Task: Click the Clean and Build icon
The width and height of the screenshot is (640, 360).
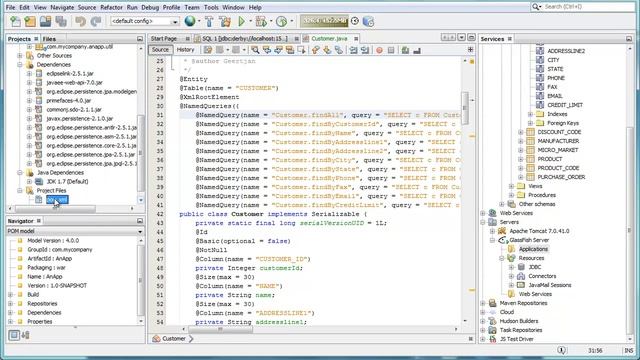Action: [225, 21]
